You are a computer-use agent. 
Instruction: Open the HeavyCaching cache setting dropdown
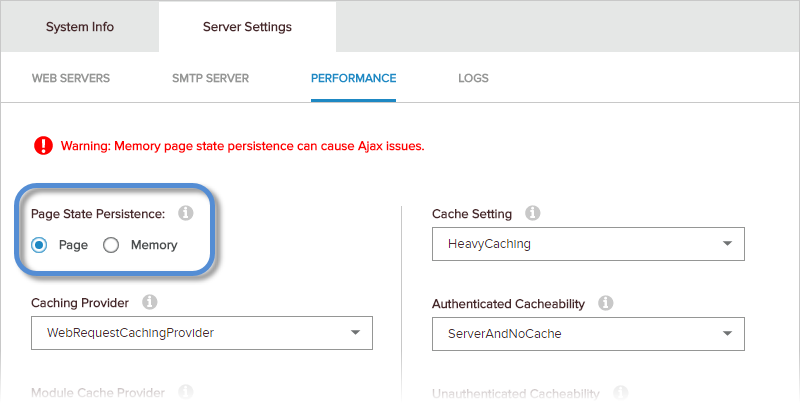coord(588,244)
